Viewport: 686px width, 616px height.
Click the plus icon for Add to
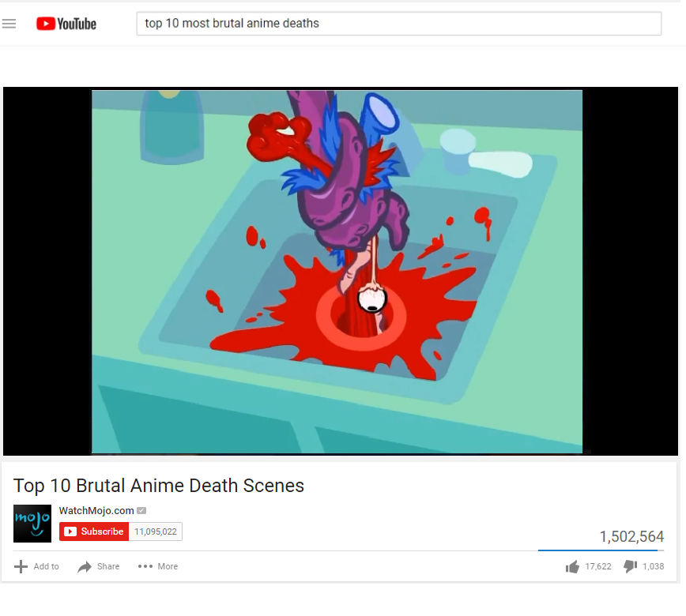(21, 566)
